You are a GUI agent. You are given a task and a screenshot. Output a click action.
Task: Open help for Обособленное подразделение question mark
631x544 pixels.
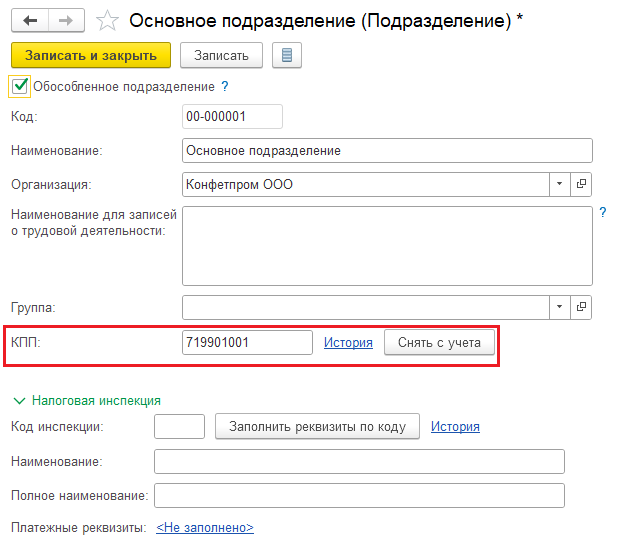click(x=225, y=86)
